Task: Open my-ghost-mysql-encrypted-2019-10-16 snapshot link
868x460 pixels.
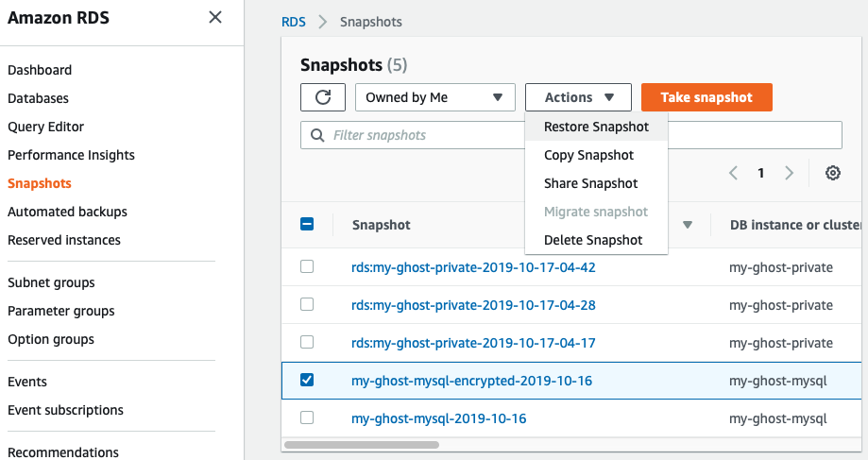Action: click(471, 381)
